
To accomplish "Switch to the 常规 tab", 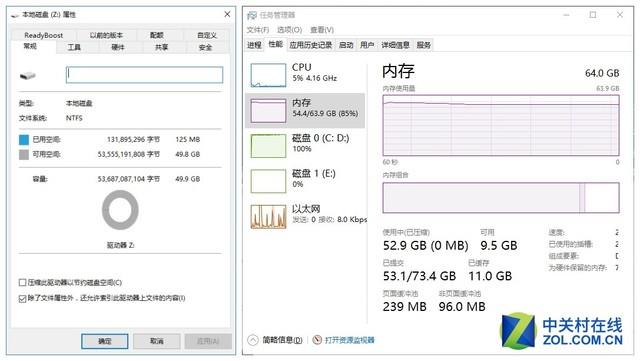I will click(x=30, y=46).
